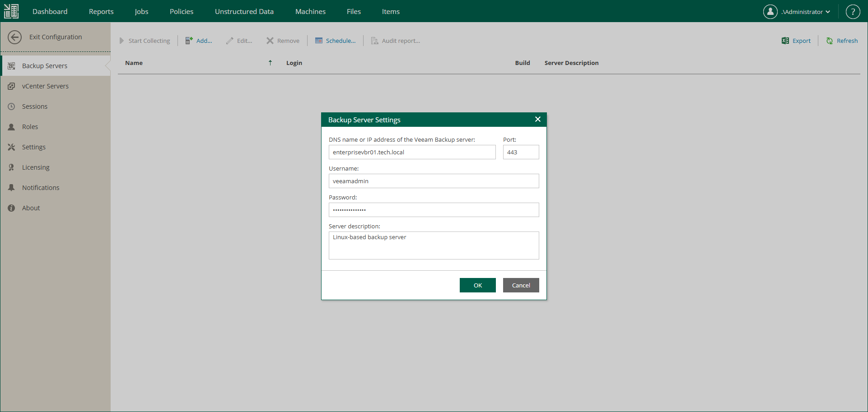Edit the Port number field
This screenshot has height=412, width=868.
pyautogui.click(x=520, y=152)
